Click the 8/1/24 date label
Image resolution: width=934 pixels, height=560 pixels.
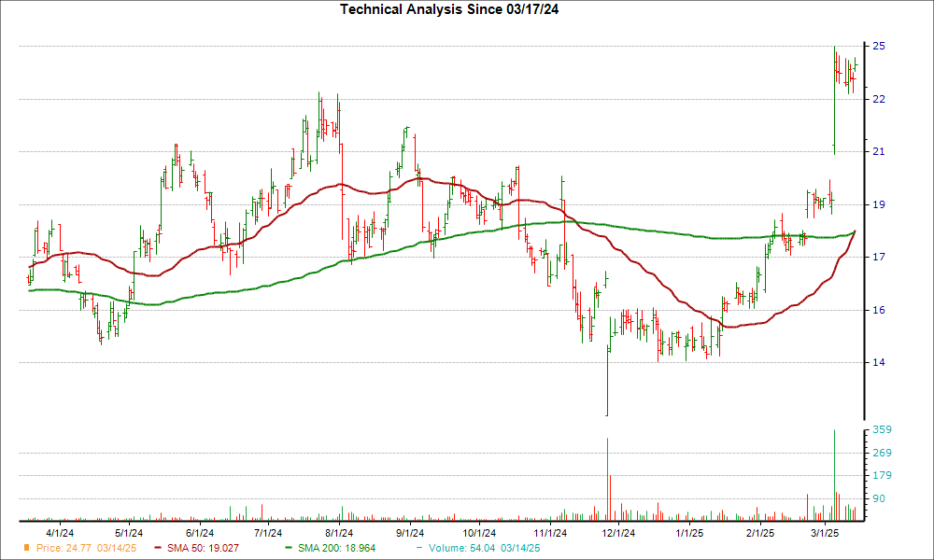point(339,533)
